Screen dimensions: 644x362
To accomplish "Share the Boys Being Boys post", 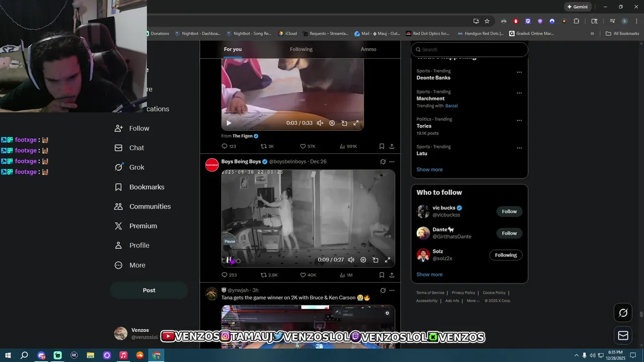I will pyautogui.click(x=392, y=275).
